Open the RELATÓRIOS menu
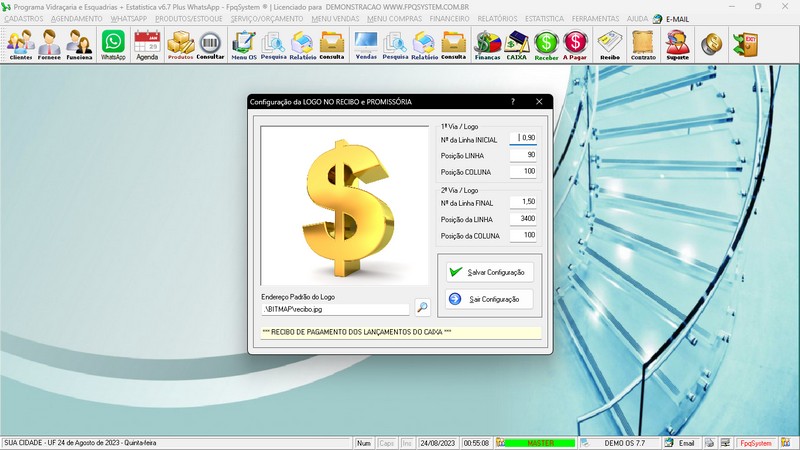Image resolution: width=800 pixels, height=450 pixels. click(497, 19)
